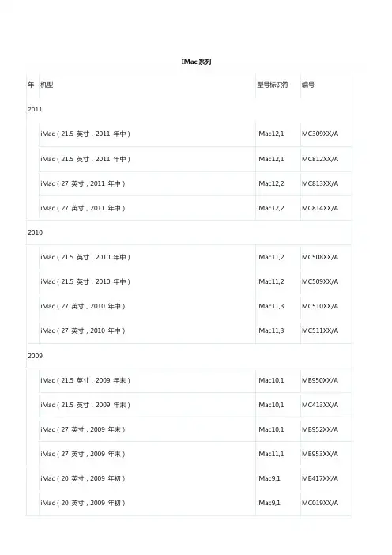The width and height of the screenshot is (392, 555).
Task: Click part number MC813XX/A
Action: coord(320,183)
